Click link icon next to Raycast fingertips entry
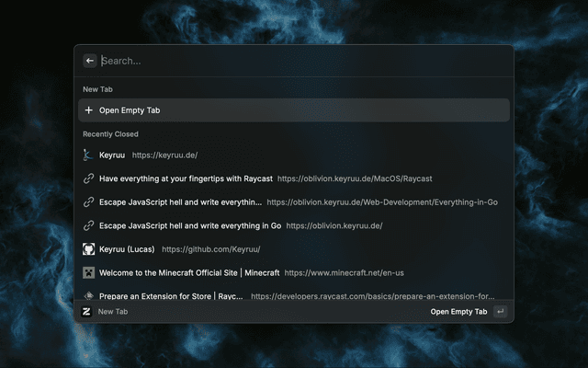Screen dimensions: 588x368 click(89, 178)
